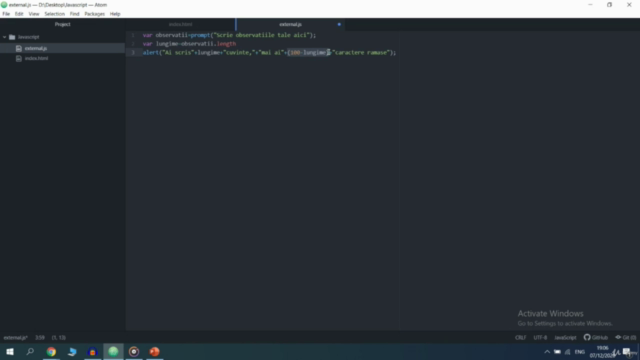This screenshot has width=640, height=360.
Task: Click line number 2 in the gutter
Action: click(133, 44)
